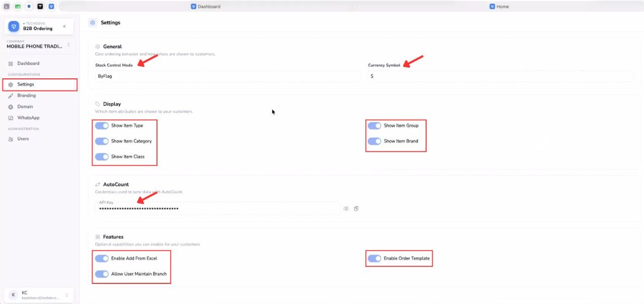Click the B2B Ordering app title
Image resolution: width=644 pixels, height=304 pixels.
point(38,29)
